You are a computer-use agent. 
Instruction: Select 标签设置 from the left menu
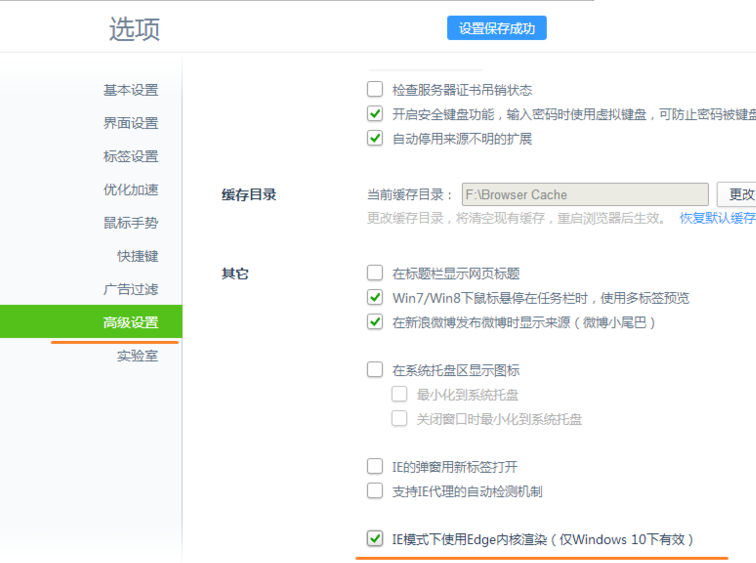click(x=130, y=156)
